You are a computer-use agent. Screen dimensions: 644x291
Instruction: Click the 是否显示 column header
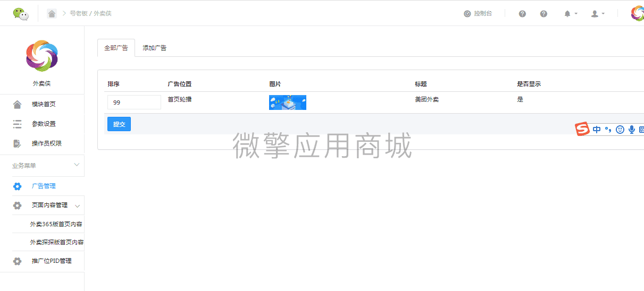[529, 84]
